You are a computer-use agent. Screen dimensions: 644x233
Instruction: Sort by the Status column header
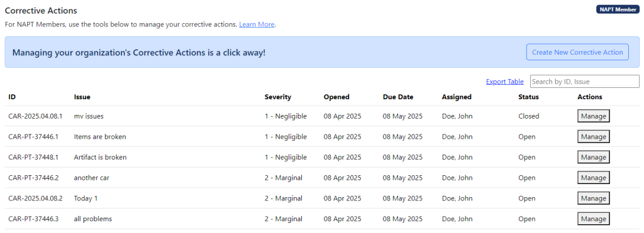click(528, 97)
